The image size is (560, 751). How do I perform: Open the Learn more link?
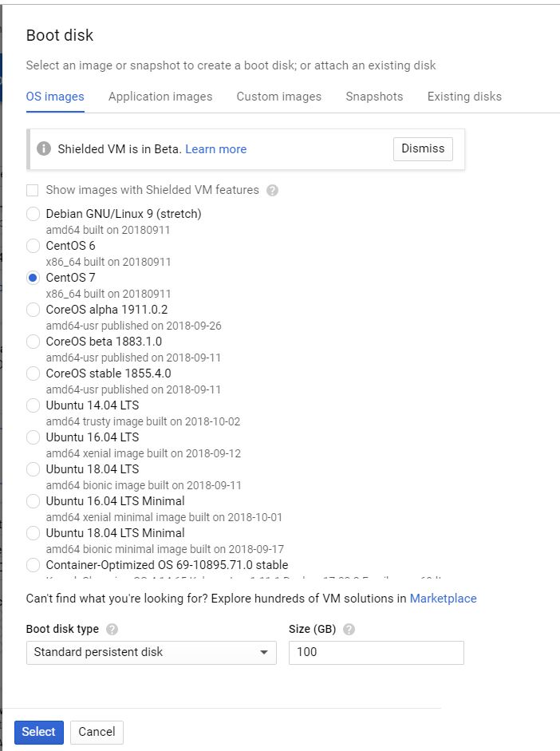[x=215, y=149]
